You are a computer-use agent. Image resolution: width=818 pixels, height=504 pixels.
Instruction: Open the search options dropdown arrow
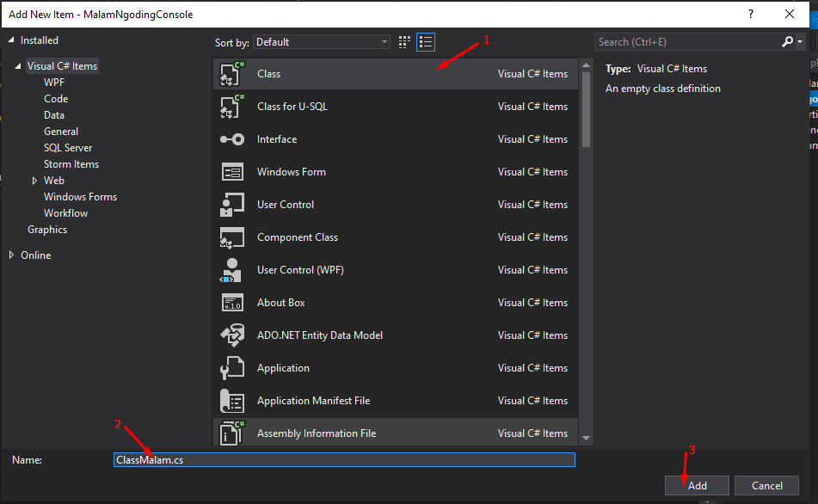click(800, 42)
